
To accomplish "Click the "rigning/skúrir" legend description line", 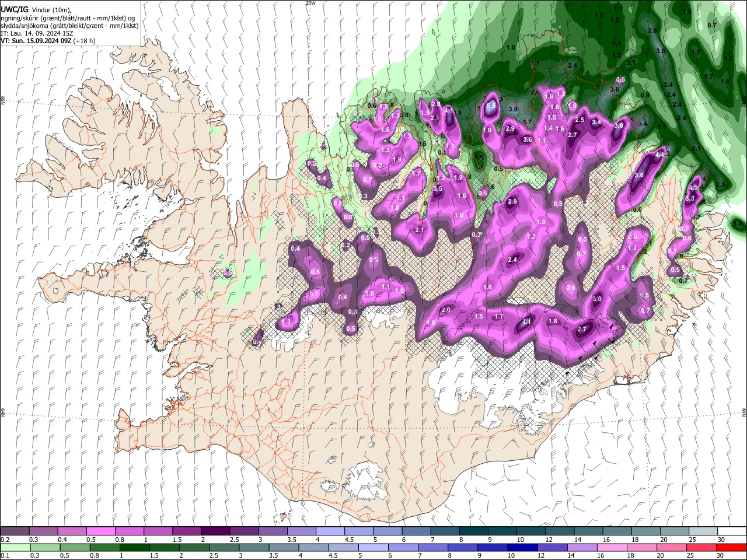I will tap(68, 18).
